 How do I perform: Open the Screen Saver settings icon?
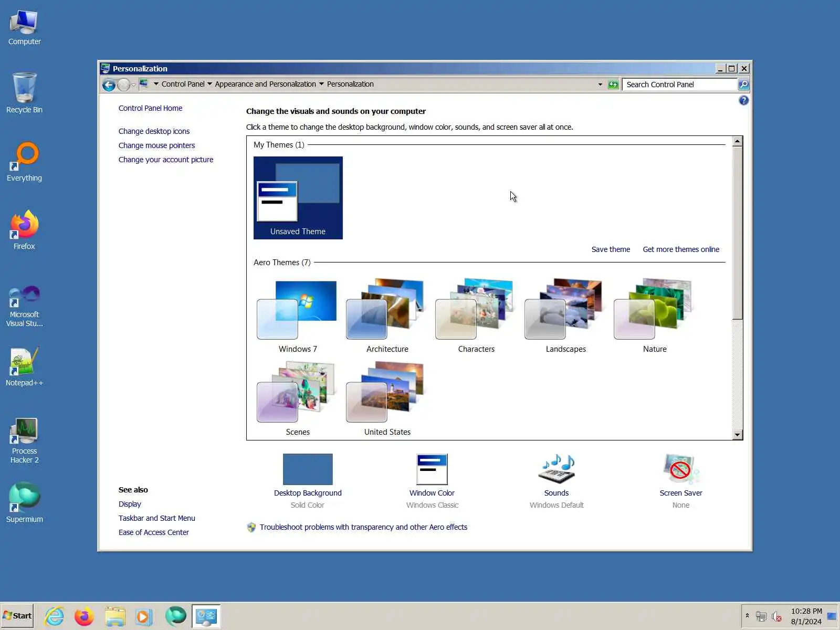[x=681, y=469]
